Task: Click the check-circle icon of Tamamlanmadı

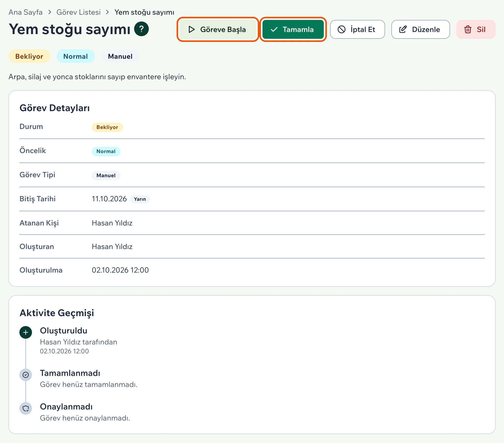Action: click(x=26, y=375)
